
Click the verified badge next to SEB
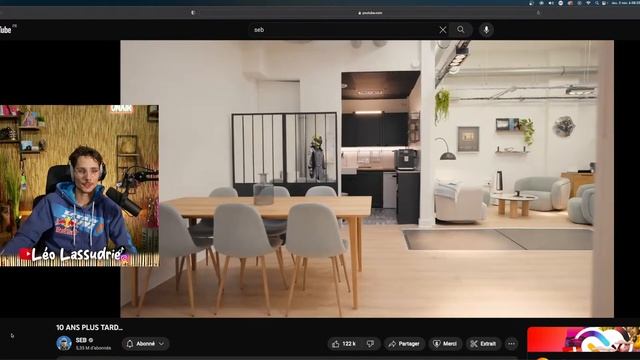click(91, 340)
